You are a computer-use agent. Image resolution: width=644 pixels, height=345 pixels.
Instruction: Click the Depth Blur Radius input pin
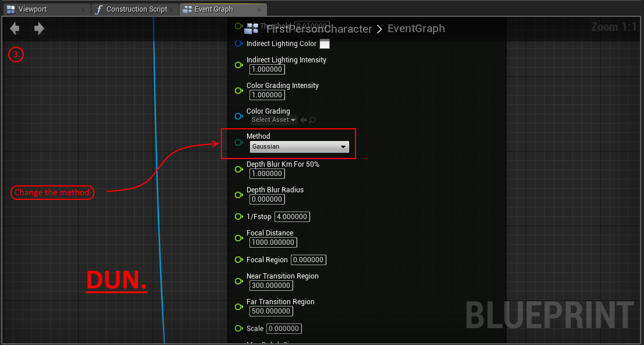(x=238, y=195)
